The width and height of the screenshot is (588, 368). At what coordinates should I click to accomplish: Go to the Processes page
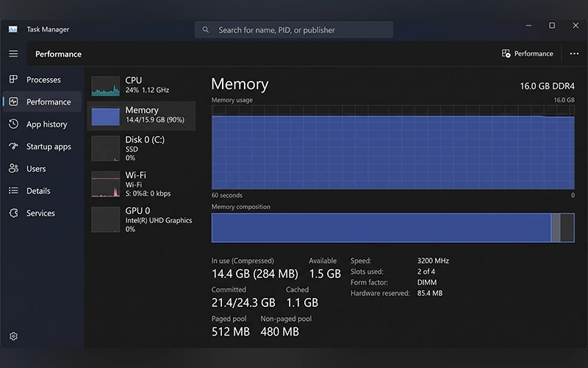[42, 79]
